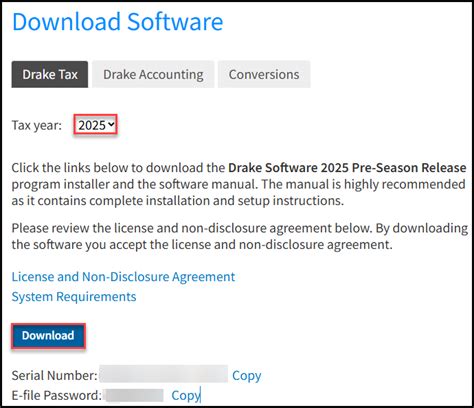The image size is (474, 408).
Task: Click the blurred E-file password value
Action: (133, 395)
